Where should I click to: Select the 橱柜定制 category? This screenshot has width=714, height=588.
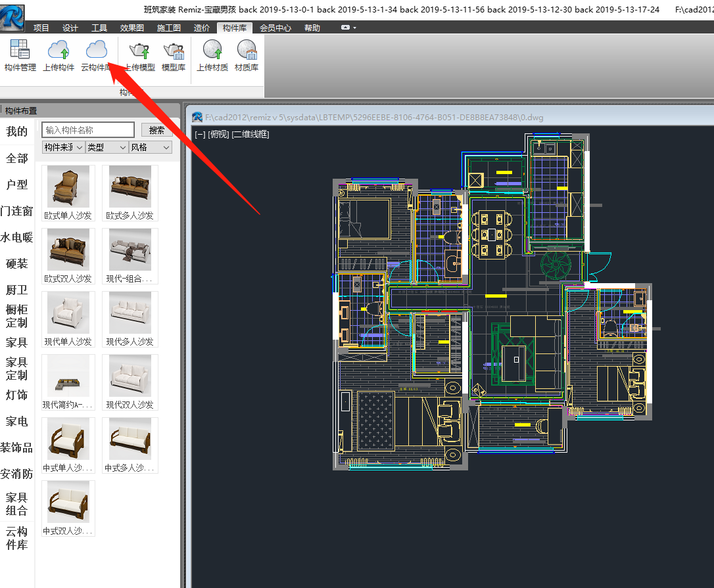[17, 316]
